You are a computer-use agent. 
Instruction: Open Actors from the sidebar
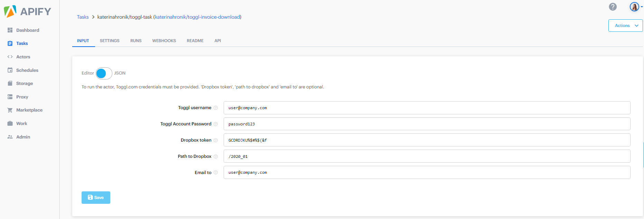point(23,57)
